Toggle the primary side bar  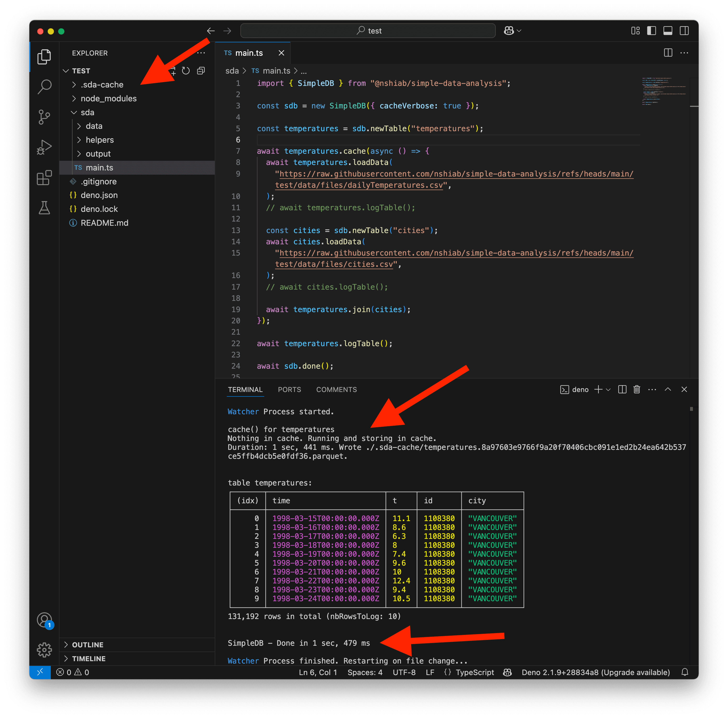(652, 31)
